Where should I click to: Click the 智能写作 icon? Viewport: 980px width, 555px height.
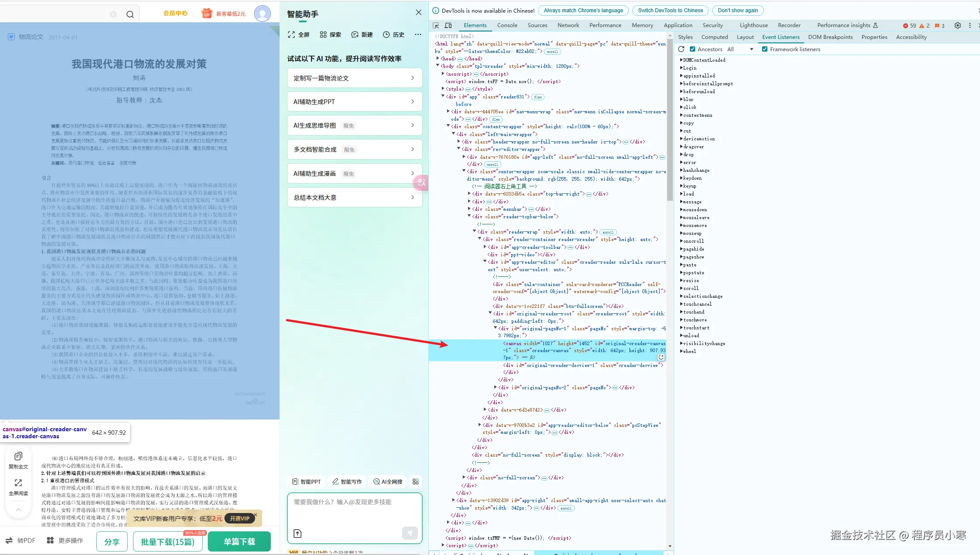pyautogui.click(x=346, y=482)
